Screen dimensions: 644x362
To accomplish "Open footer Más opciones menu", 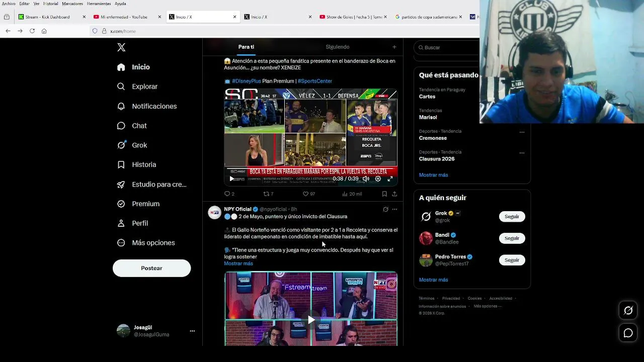I will point(487,306).
